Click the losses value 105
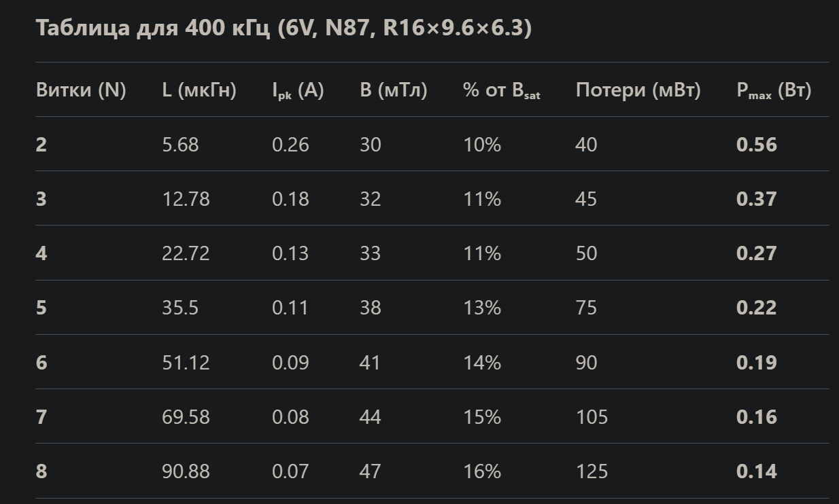Image resolution: width=839 pixels, height=504 pixels. (592, 416)
